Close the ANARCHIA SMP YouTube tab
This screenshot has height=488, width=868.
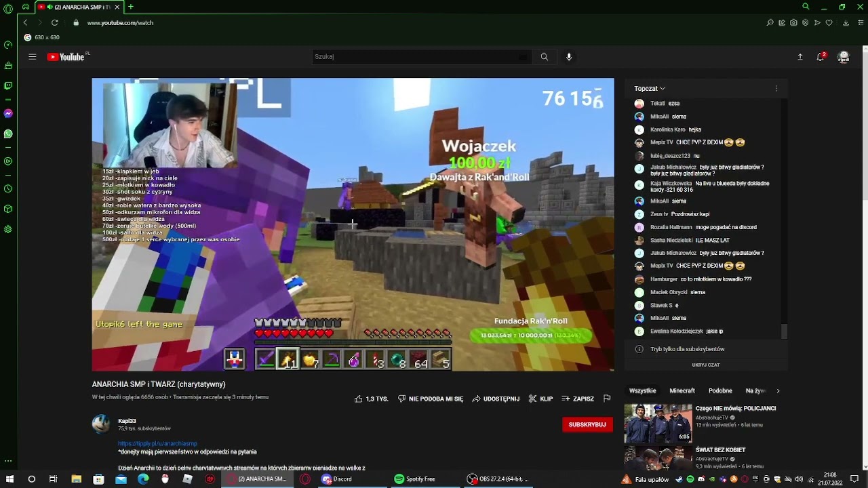pos(117,7)
